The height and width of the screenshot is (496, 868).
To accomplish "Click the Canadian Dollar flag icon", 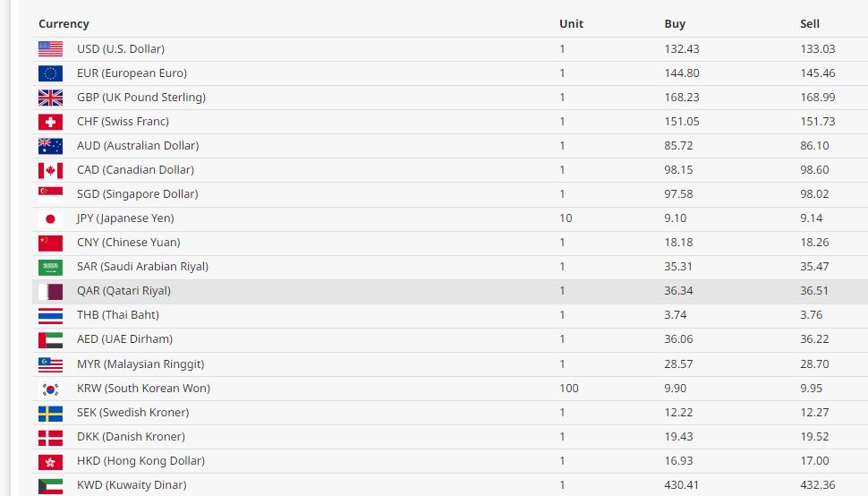I will [x=50, y=170].
